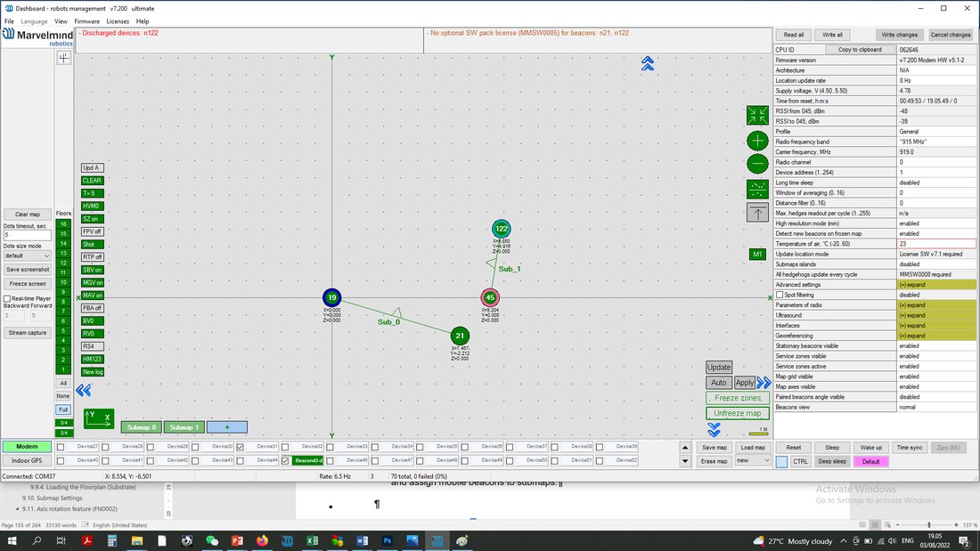The width and height of the screenshot is (980, 551).
Task: Check the Device33 checkbox
Action: 330,447
